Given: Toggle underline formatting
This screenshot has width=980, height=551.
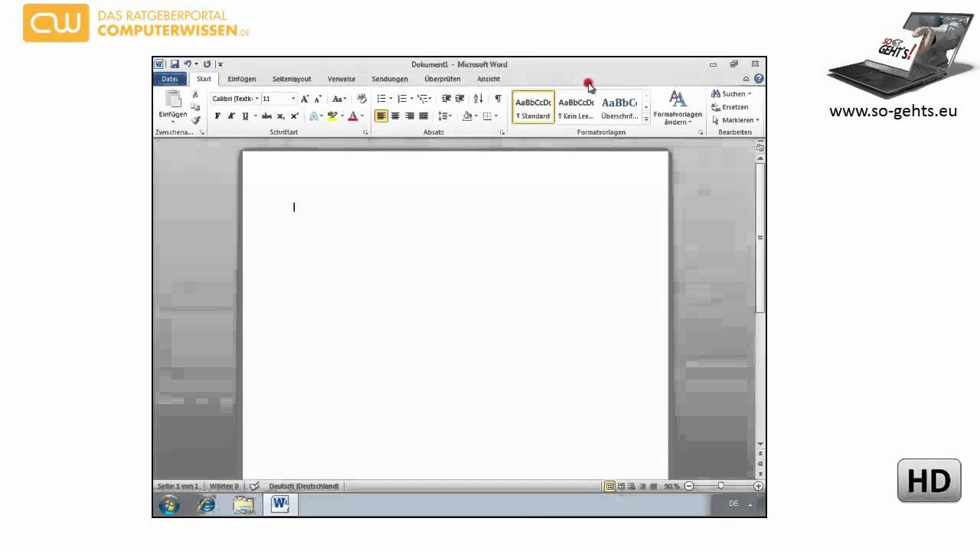Looking at the screenshot, I should click(245, 116).
